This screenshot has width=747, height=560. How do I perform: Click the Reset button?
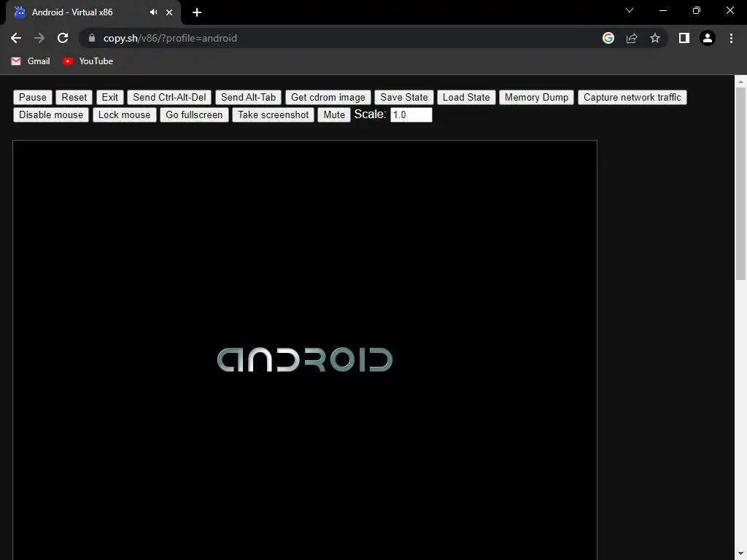[x=74, y=97]
